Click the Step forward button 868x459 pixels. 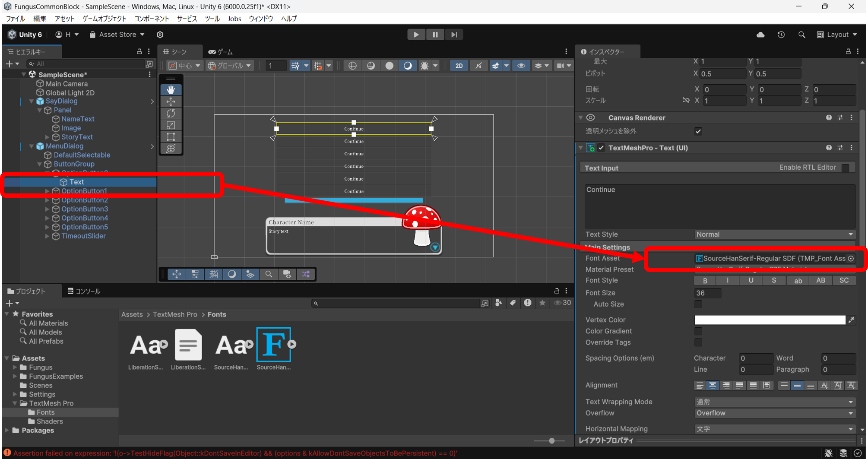click(x=454, y=35)
